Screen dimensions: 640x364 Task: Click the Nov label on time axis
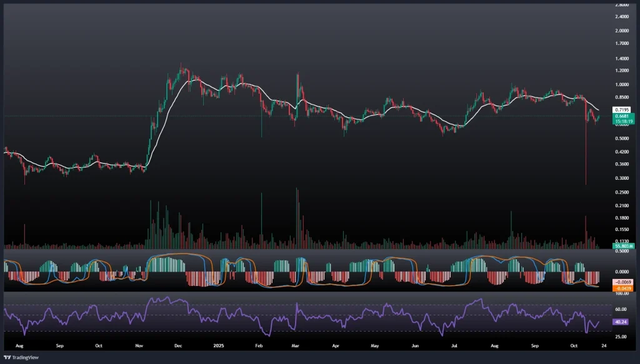(139, 345)
